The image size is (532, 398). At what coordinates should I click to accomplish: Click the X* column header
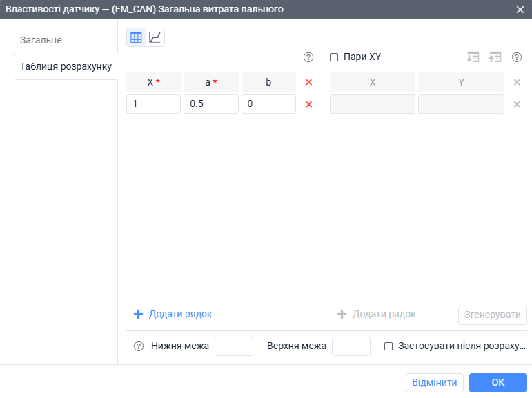(x=153, y=82)
